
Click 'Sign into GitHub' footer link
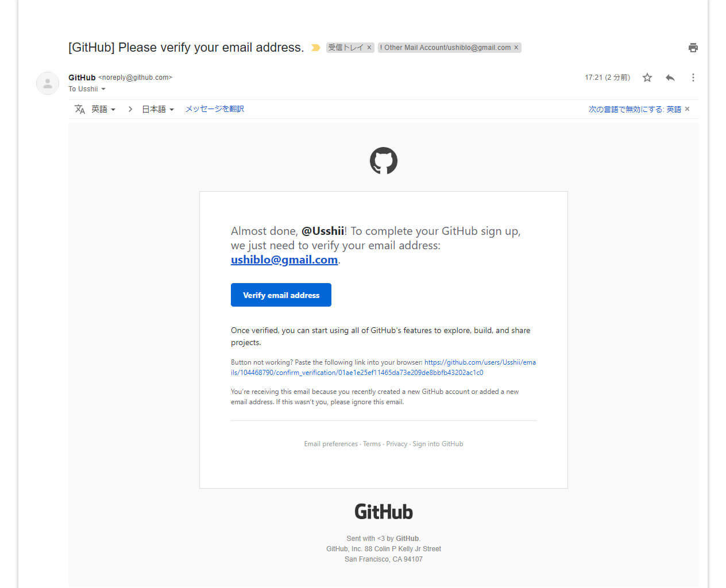tap(438, 444)
